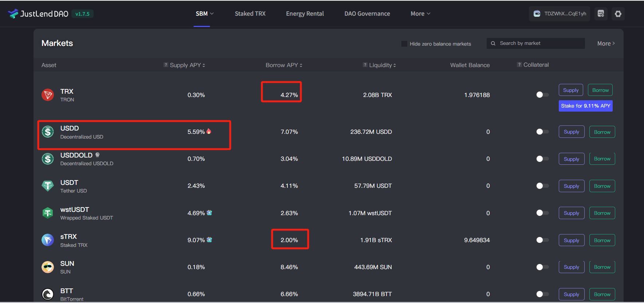644x303 pixels.
Task: Click the USDT Tether token icon
Action: pyautogui.click(x=48, y=186)
